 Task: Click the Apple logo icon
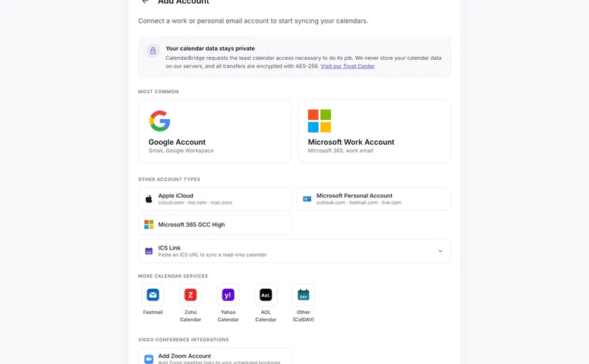tap(149, 199)
